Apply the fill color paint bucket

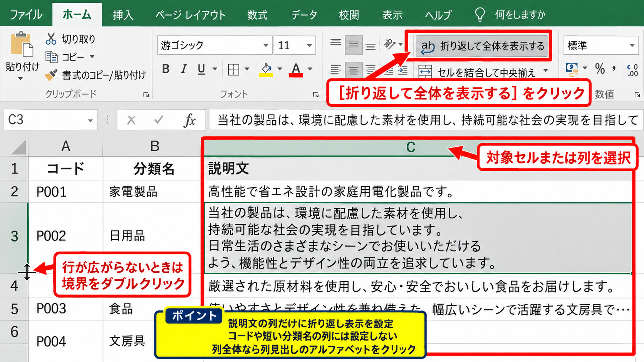(266, 70)
